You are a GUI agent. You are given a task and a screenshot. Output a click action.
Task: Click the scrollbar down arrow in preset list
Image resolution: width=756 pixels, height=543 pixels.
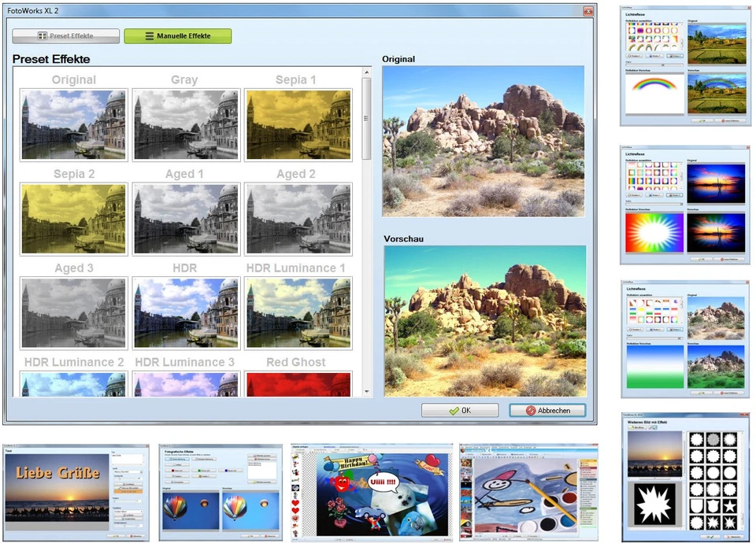click(367, 390)
